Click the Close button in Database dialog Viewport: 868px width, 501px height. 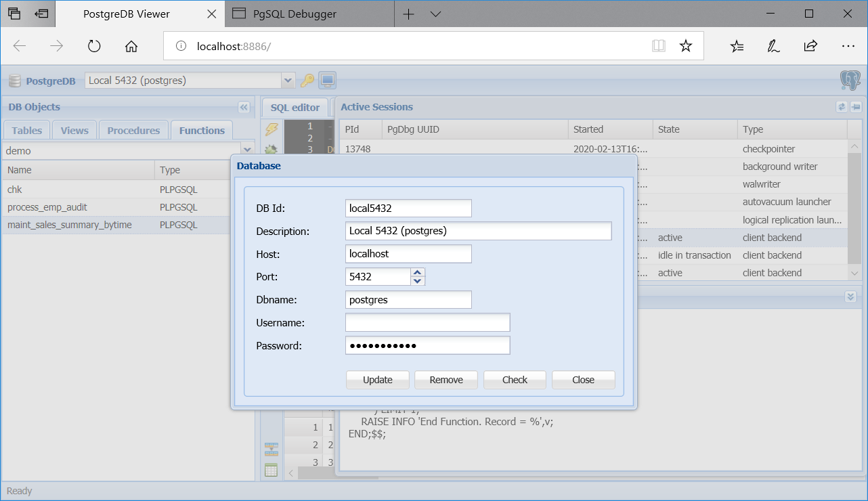tap(583, 380)
